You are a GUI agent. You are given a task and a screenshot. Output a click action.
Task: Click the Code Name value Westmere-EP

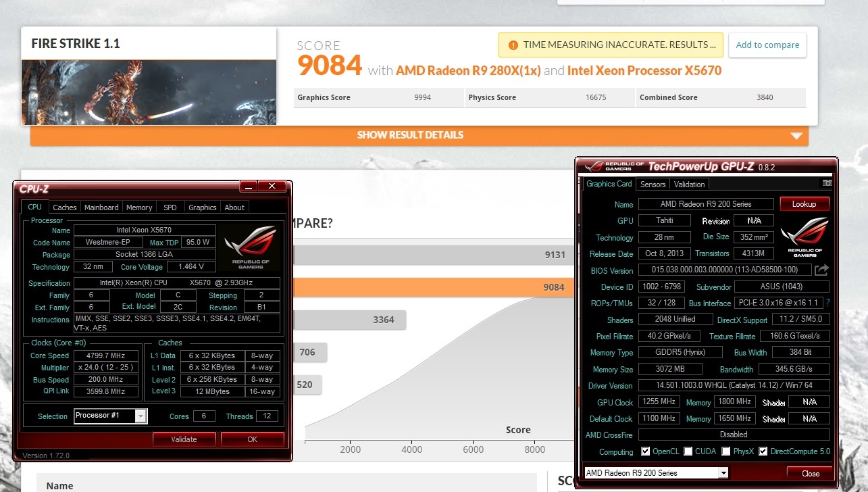tap(108, 243)
